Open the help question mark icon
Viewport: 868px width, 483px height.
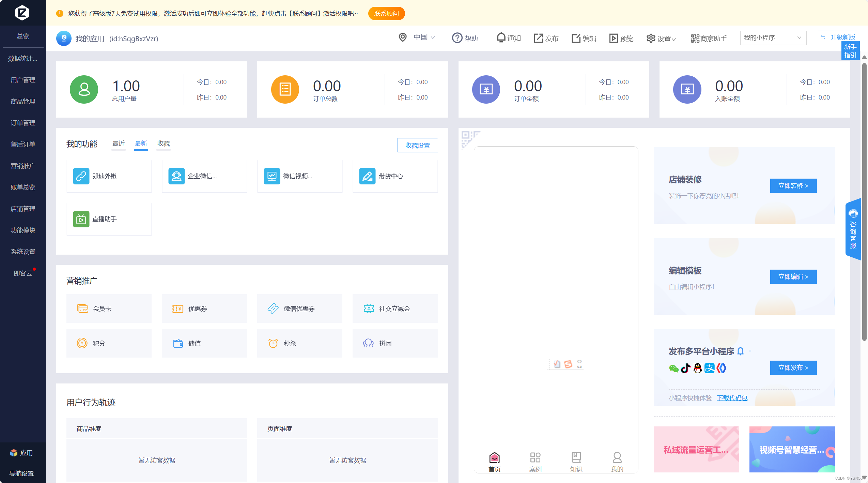[x=457, y=38]
